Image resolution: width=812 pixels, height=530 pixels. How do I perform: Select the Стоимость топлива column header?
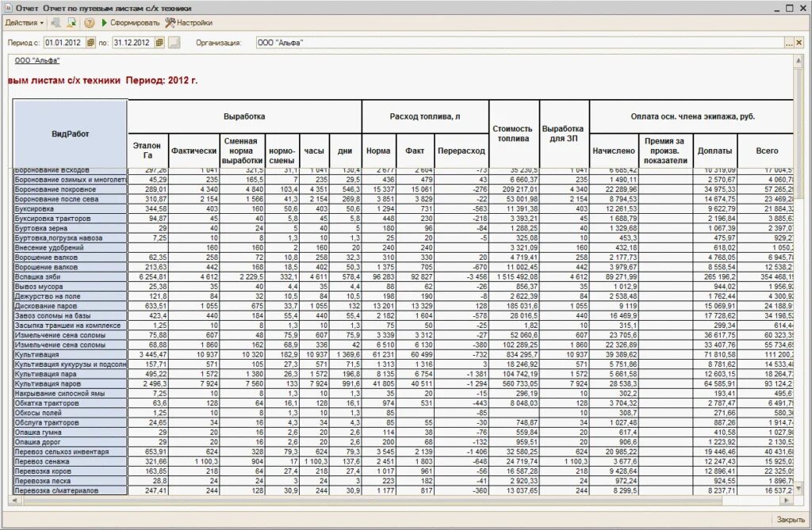[x=514, y=134]
